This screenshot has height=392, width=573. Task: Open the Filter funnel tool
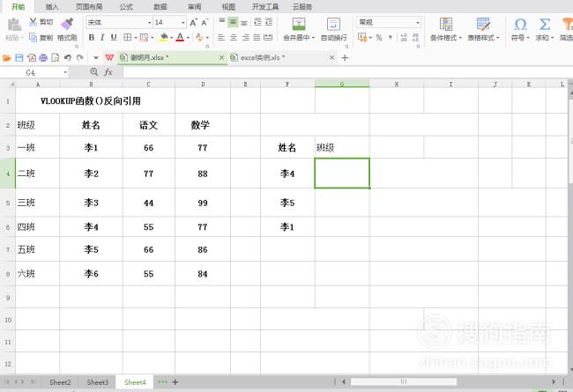coord(568,25)
